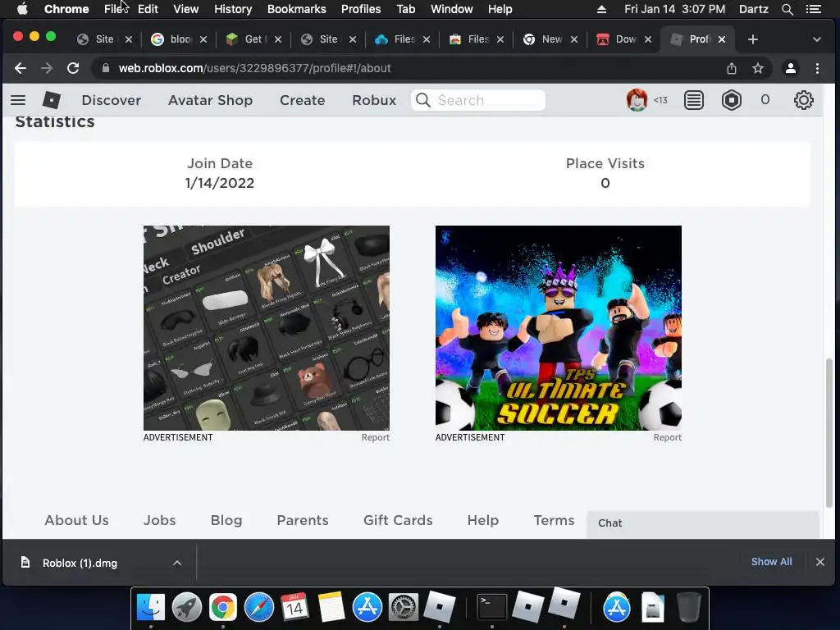Report the Ultimate Soccer advertisement

(668, 437)
